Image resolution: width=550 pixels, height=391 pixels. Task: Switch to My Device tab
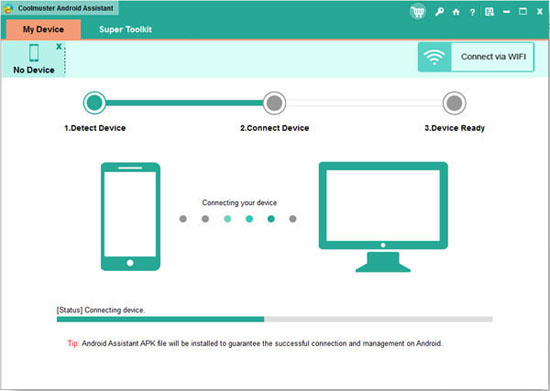click(x=43, y=29)
